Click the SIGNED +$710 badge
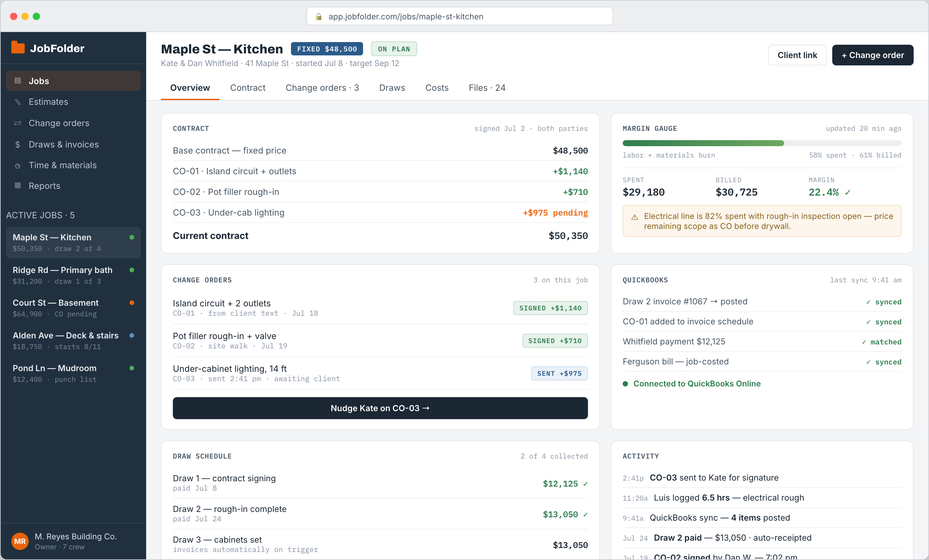The height and width of the screenshot is (560, 929). 555,341
